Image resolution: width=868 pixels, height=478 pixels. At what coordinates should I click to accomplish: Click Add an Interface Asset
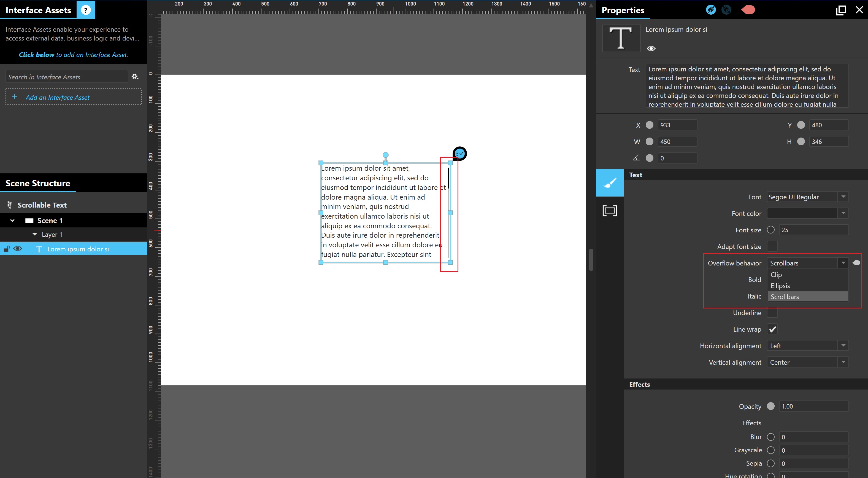point(58,97)
